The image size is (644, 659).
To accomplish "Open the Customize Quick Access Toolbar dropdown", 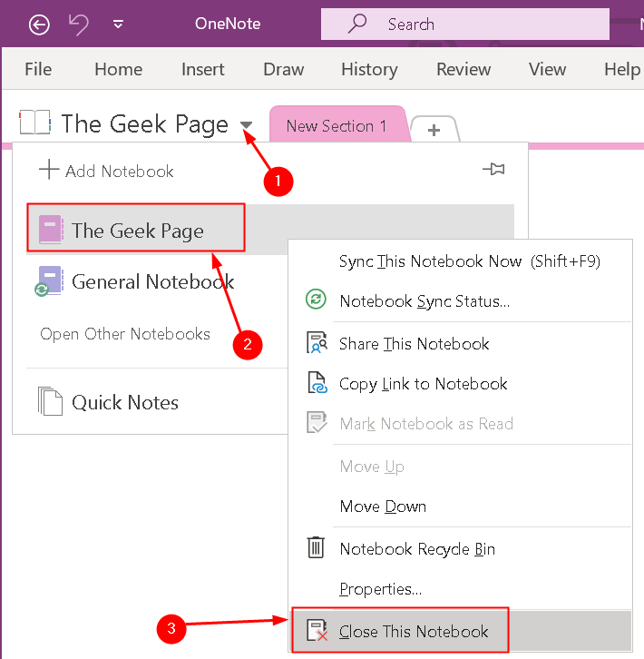I will 119,25.
